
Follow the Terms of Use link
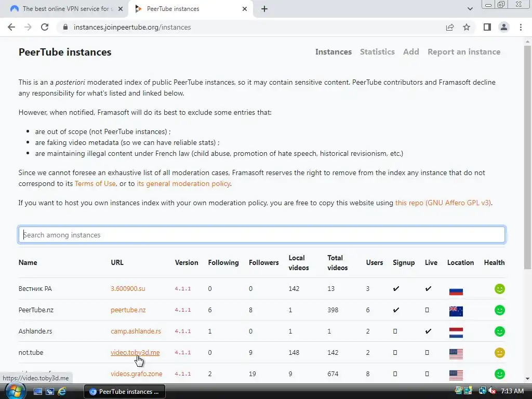coord(95,183)
